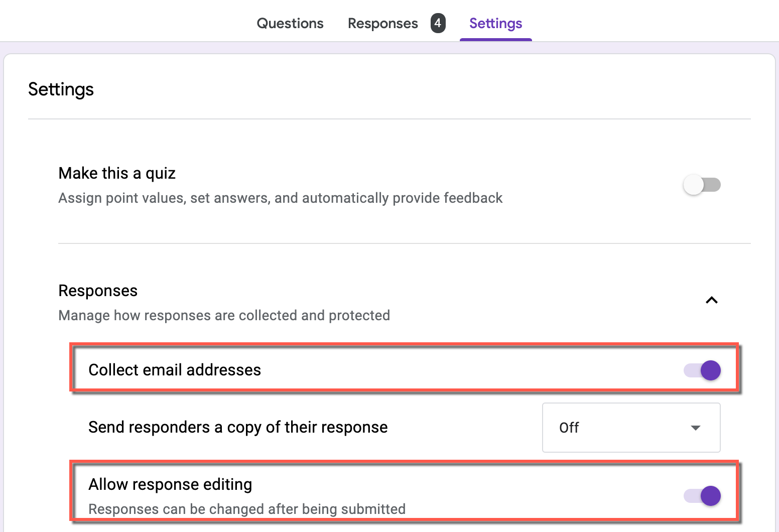Click the Settings page heading

point(61,89)
